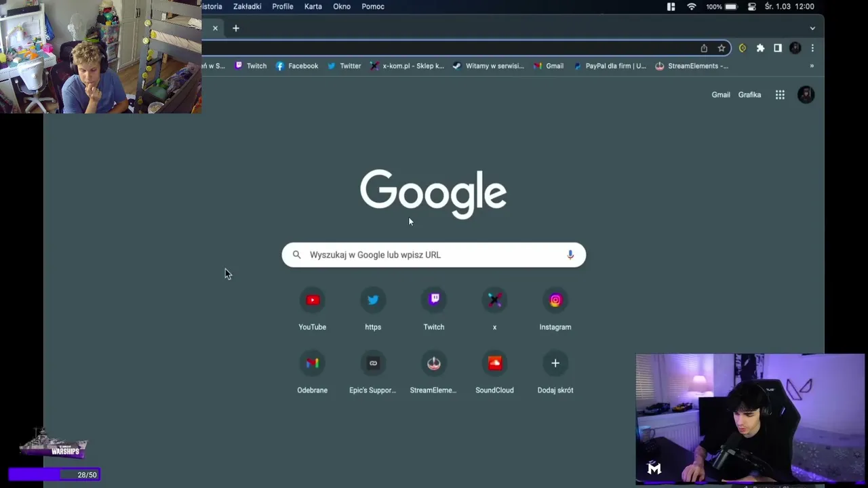
Task: Open the Google account avatar on page
Action: (x=806, y=95)
